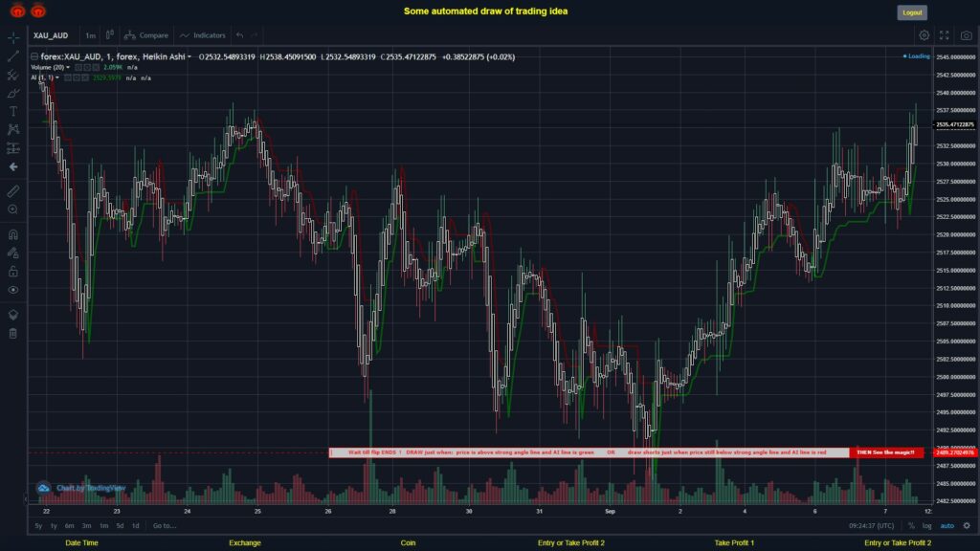
Task: Click the 09:24:37 (UTC) timezone clock
Action: pos(871,526)
